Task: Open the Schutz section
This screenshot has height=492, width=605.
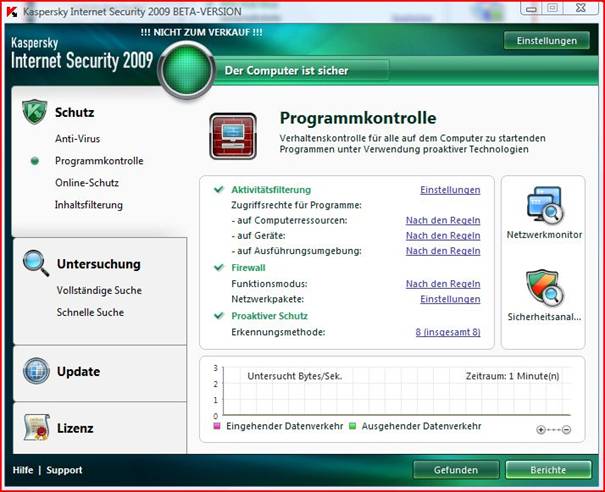Action: click(x=74, y=112)
